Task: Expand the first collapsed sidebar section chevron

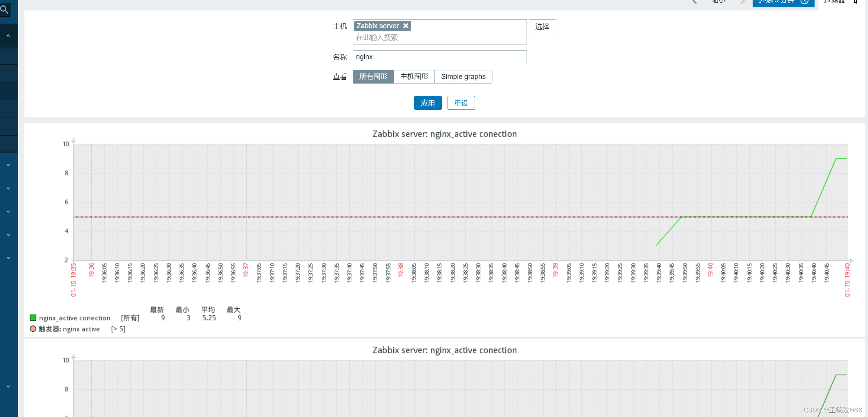Action: pyautogui.click(x=8, y=165)
